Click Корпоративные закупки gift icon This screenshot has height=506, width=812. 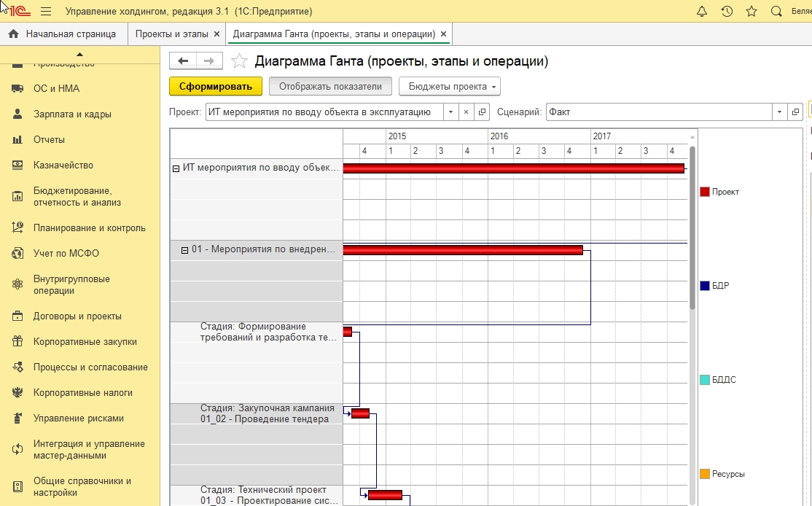coord(17,341)
